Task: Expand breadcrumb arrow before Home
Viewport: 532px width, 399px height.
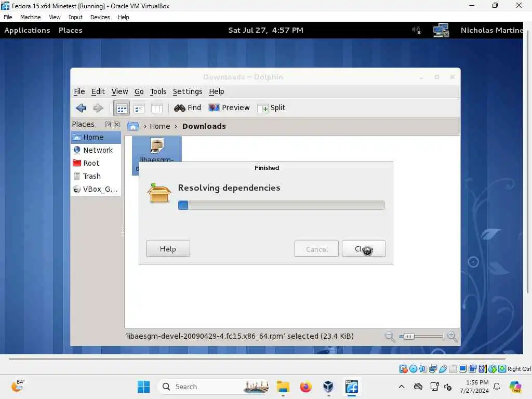Action: (145, 126)
